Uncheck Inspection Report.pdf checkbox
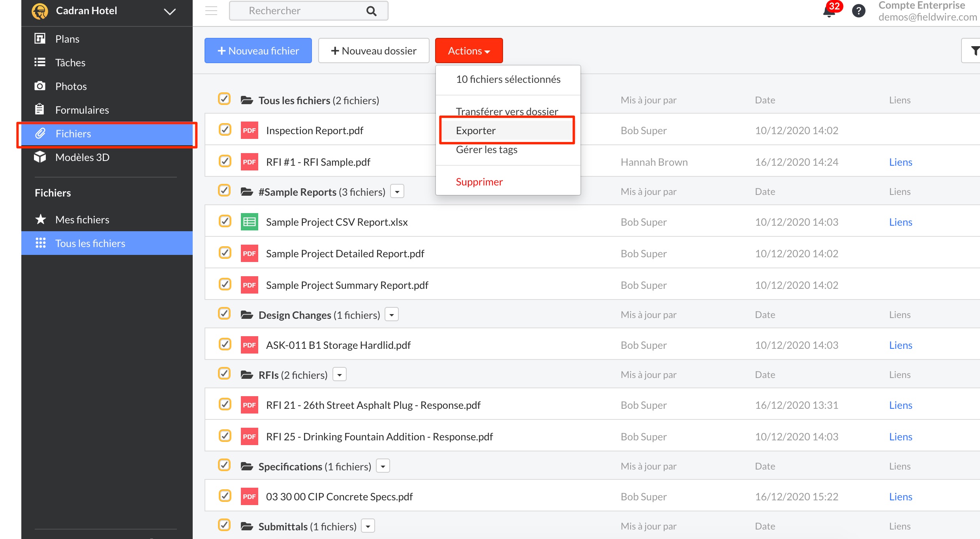The height and width of the screenshot is (539, 980). (x=225, y=129)
